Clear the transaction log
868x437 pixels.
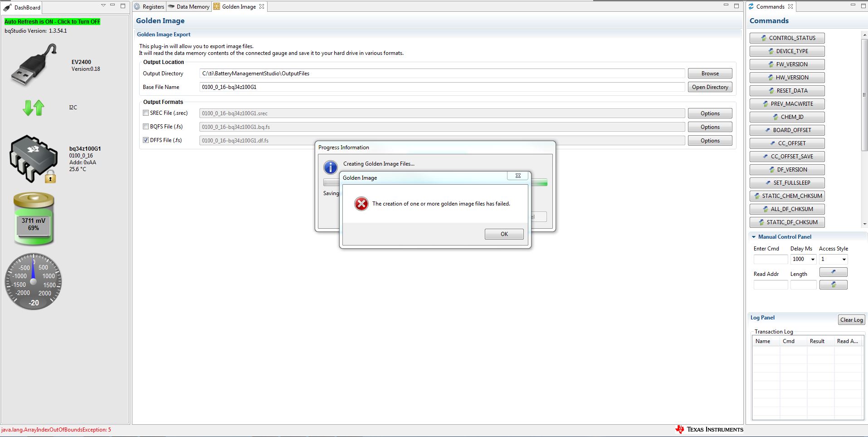point(851,320)
